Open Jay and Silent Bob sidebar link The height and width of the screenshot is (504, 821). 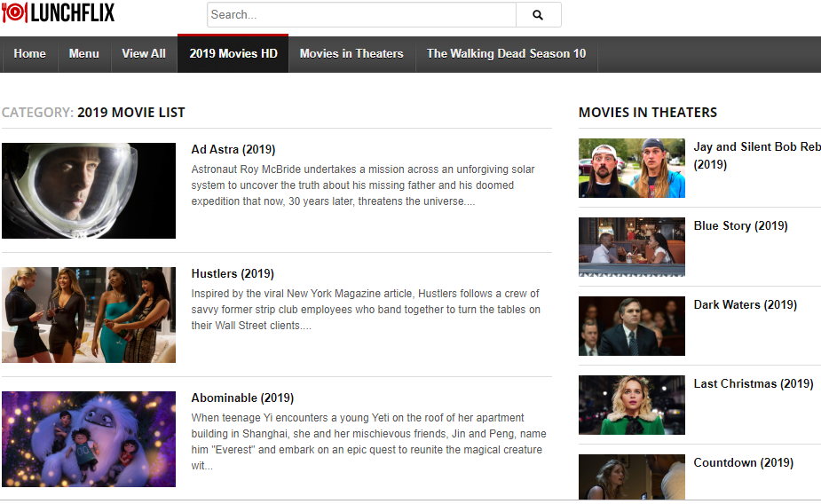[x=757, y=155]
